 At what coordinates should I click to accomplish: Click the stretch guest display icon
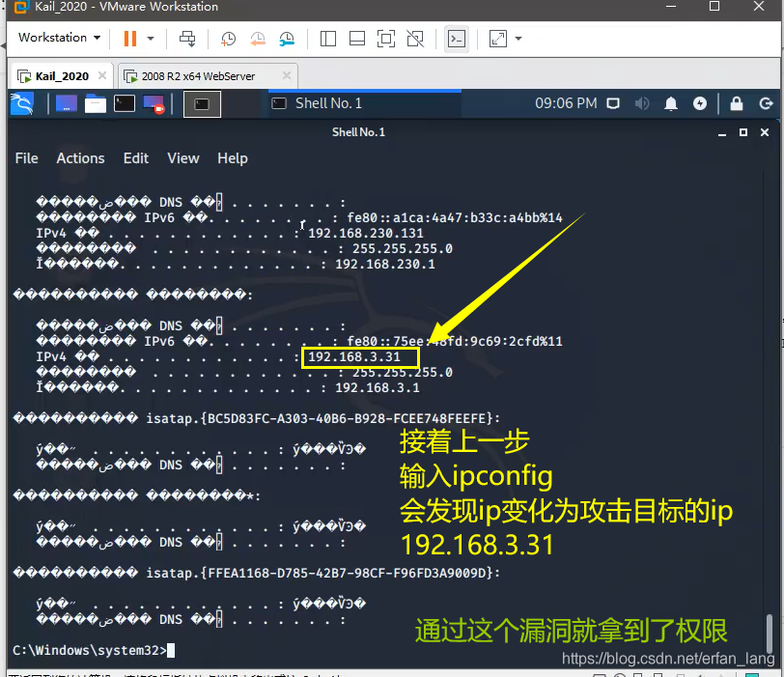[498, 39]
